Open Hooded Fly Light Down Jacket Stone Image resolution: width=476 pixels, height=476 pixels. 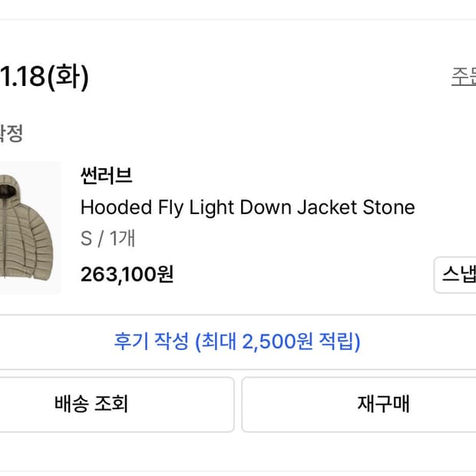point(247,207)
